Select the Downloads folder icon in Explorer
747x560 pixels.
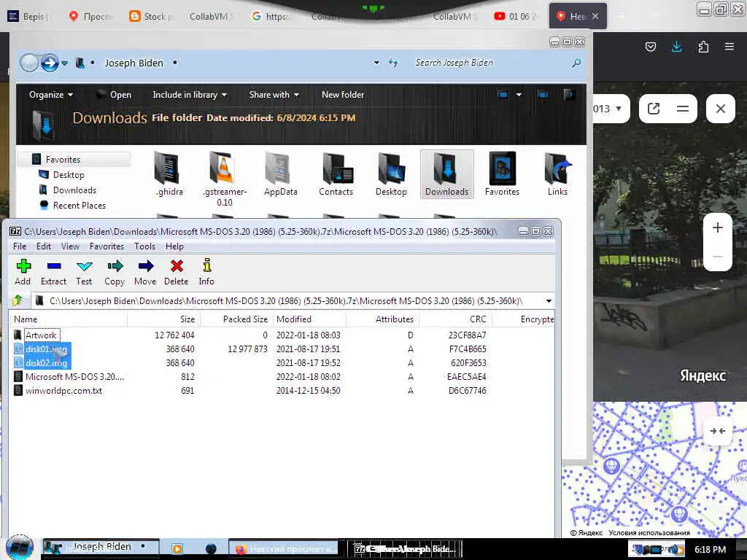click(447, 174)
